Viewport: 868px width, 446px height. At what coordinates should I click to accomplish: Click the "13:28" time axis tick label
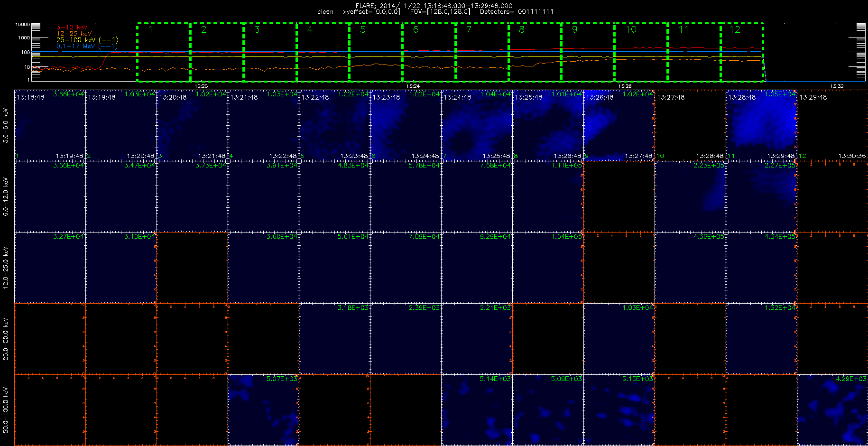pos(625,86)
